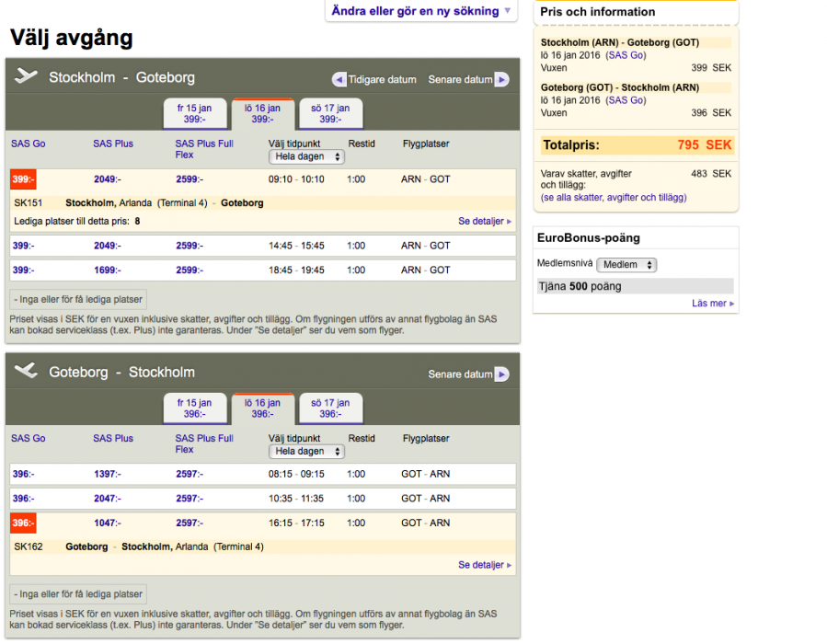Click the 'Tjäna 500 poäng' EuroBonus text
The width and height of the screenshot is (827, 644).
coord(580,286)
